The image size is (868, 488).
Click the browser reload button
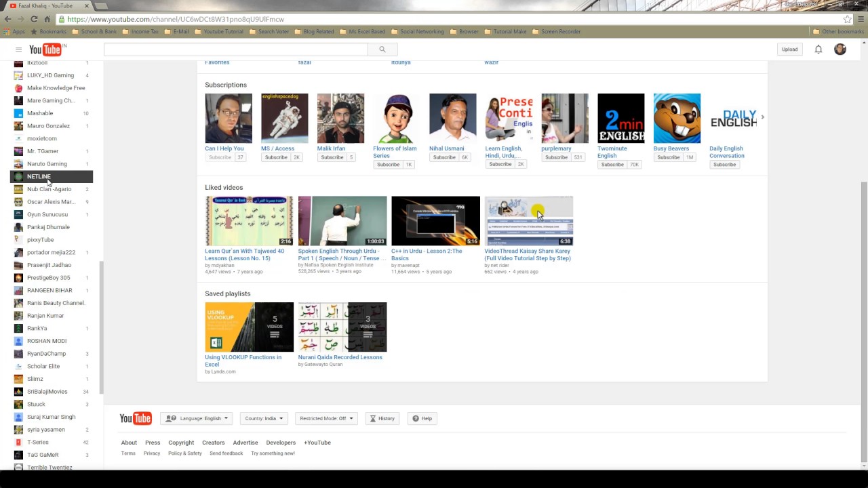[x=34, y=19]
